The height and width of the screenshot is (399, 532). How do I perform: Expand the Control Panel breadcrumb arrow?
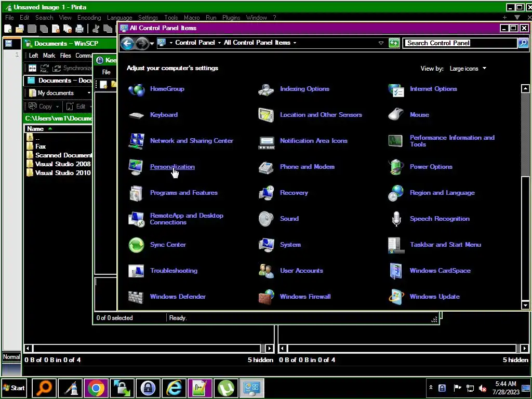click(x=219, y=43)
